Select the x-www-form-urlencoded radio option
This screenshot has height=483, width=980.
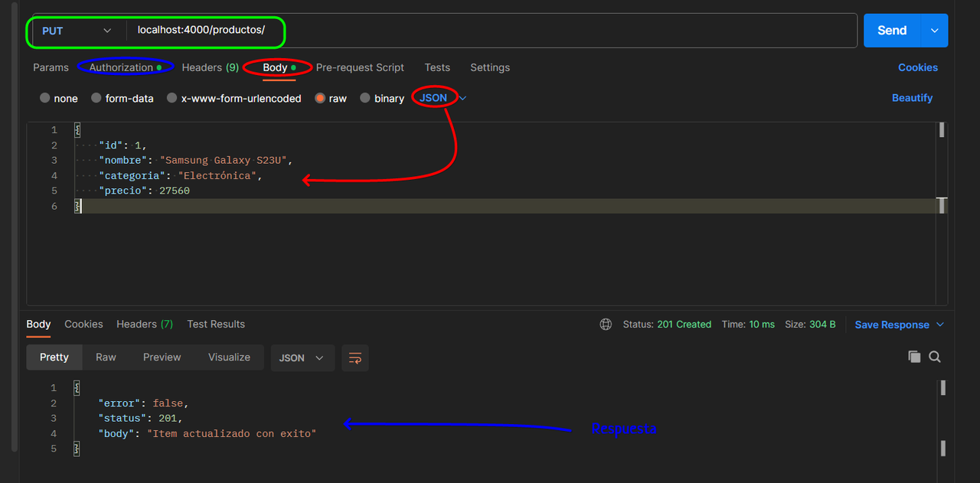click(x=172, y=98)
